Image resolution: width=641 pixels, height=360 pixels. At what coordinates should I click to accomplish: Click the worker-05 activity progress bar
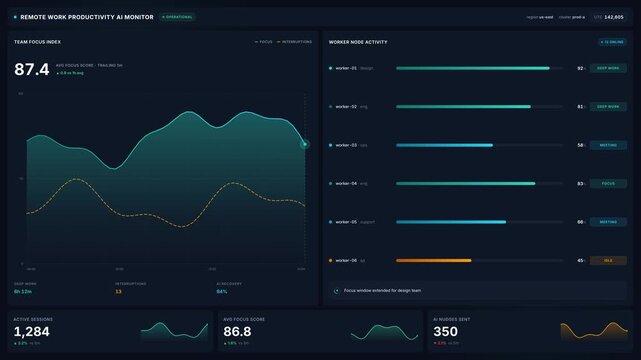click(479, 222)
